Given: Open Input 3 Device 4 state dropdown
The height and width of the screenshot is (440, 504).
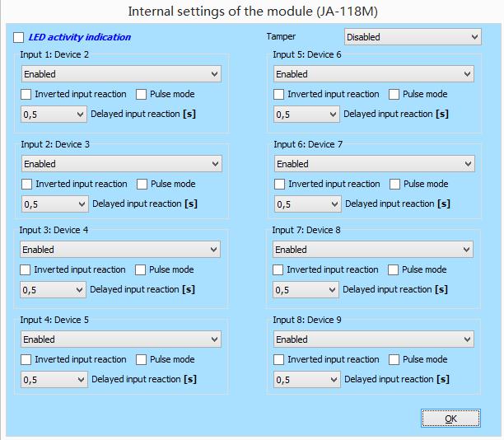Looking at the screenshot, I should point(120,250).
